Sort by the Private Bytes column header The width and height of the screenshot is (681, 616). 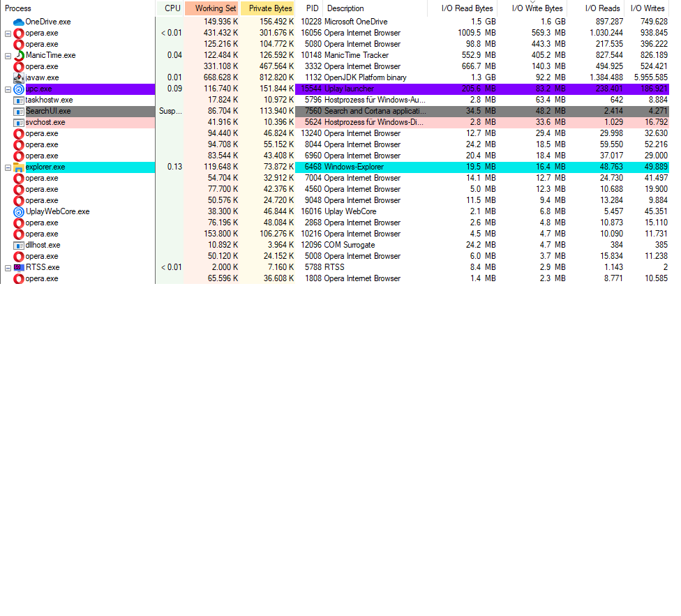(x=267, y=8)
